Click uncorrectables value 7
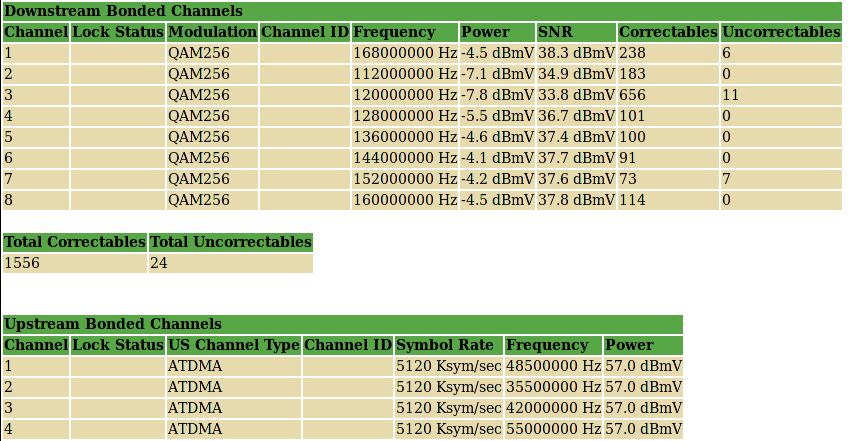 (x=726, y=179)
